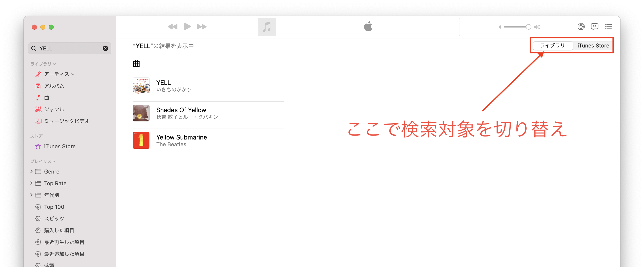
Task: Click the AirPlay audio output icon
Action: [x=581, y=27]
